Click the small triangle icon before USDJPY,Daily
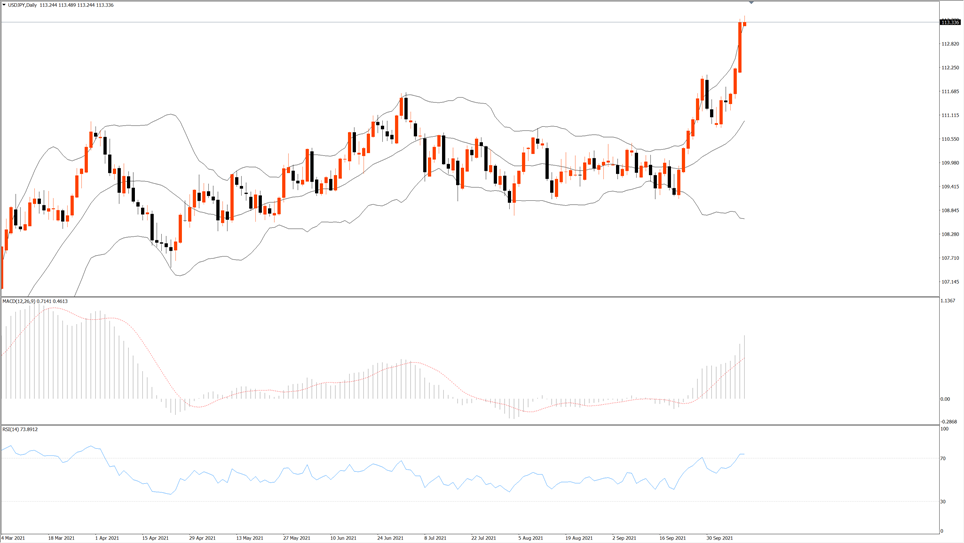 tap(4, 5)
